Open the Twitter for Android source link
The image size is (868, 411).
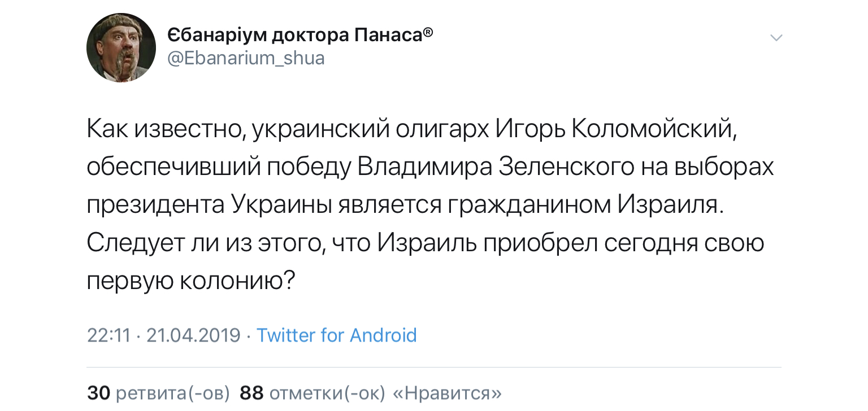click(337, 335)
